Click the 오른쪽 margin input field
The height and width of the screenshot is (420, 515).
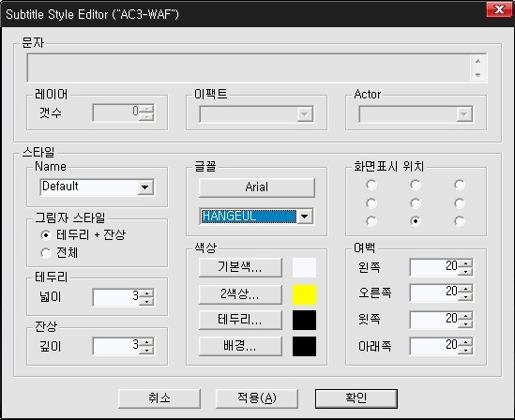pyautogui.click(x=434, y=292)
